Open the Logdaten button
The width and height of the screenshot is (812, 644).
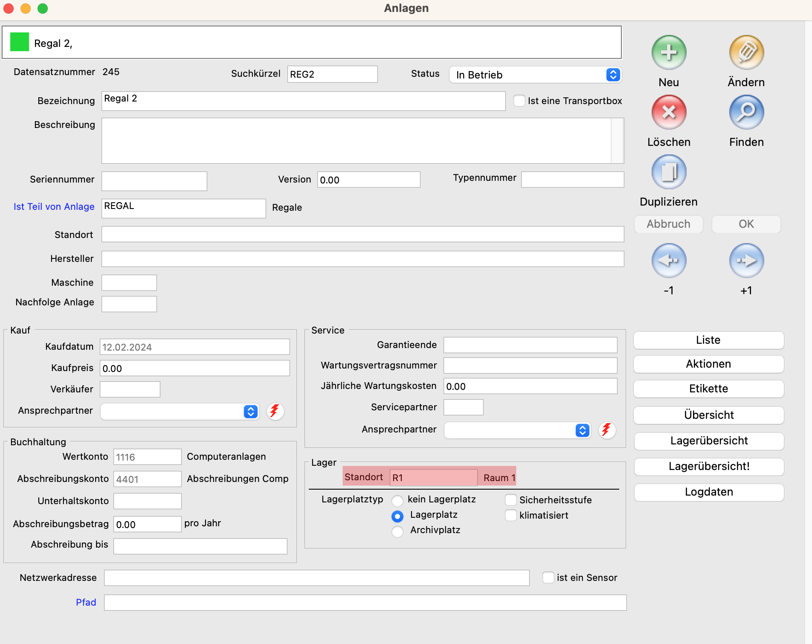coord(708,492)
